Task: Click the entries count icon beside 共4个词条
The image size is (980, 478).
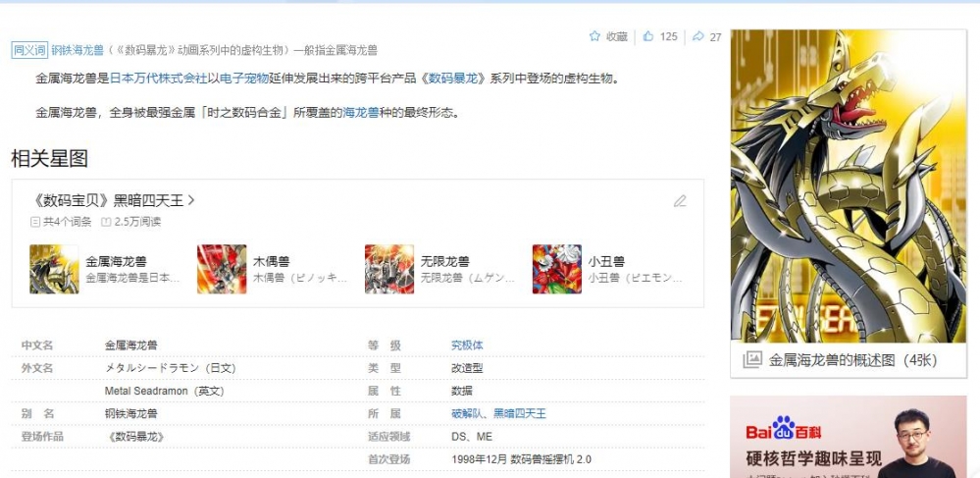Action: click(x=35, y=222)
